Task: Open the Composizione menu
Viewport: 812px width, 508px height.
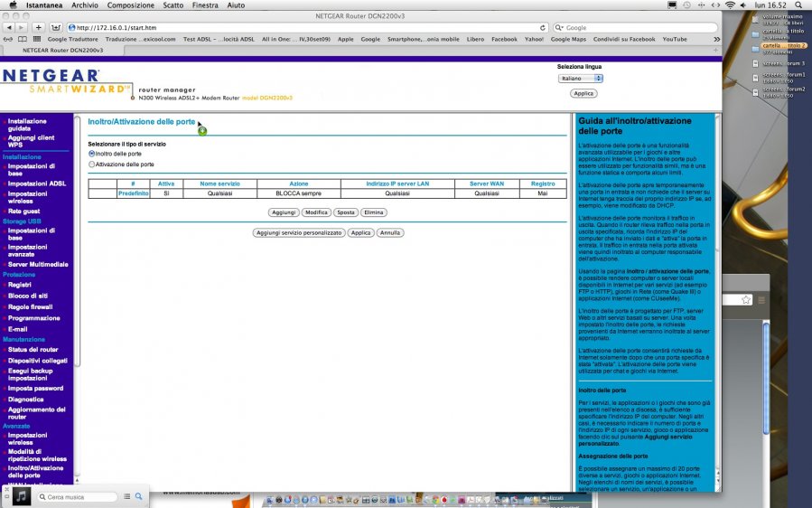Action: (130, 5)
